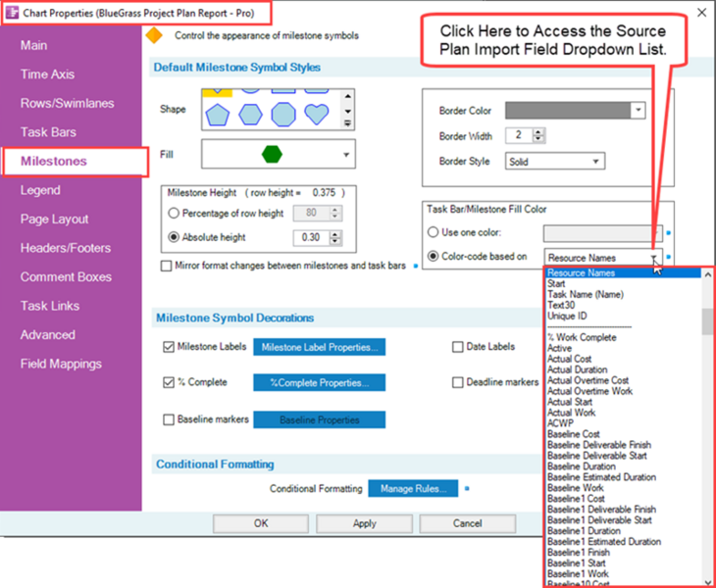Choose Resource Names highlighted list entry
The image size is (716, 588).
click(x=623, y=272)
